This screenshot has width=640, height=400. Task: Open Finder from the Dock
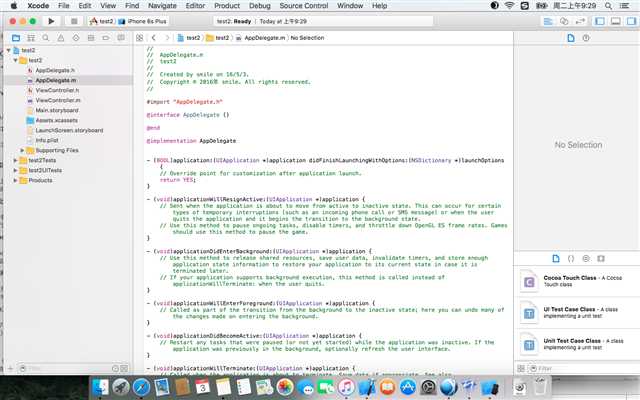tap(100, 386)
